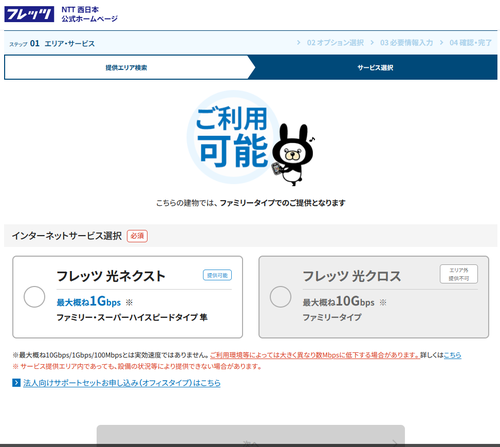This screenshot has height=447, width=500.
Task: Click the 提供可能 badge
Action: [217, 275]
